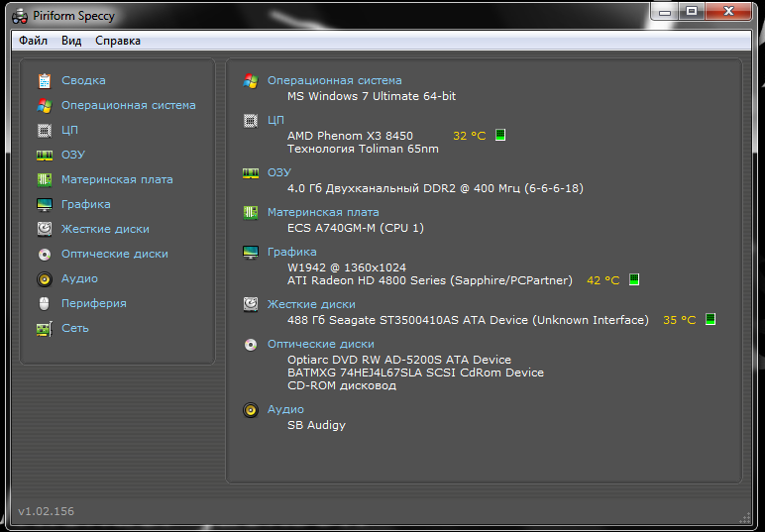Screen dimensions: 765x532
Task: Click the CPU chip icon beside sidebar ЦП
Action: (x=45, y=130)
